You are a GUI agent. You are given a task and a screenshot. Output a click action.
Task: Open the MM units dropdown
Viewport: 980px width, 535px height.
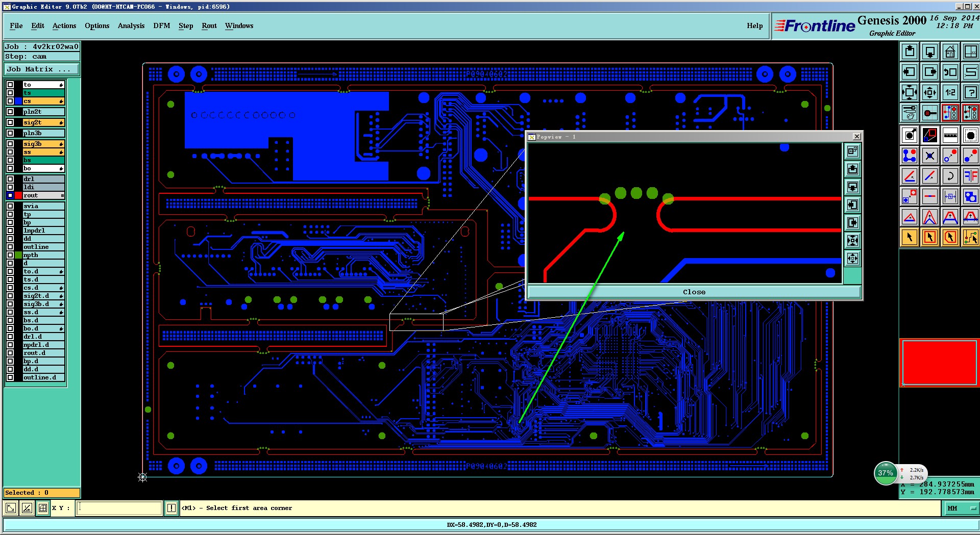(x=961, y=508)
